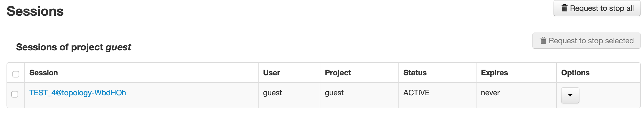The height and width of the screenshot is (117, 644).
Task: Click the Status column header
Action: coord(415,73)
